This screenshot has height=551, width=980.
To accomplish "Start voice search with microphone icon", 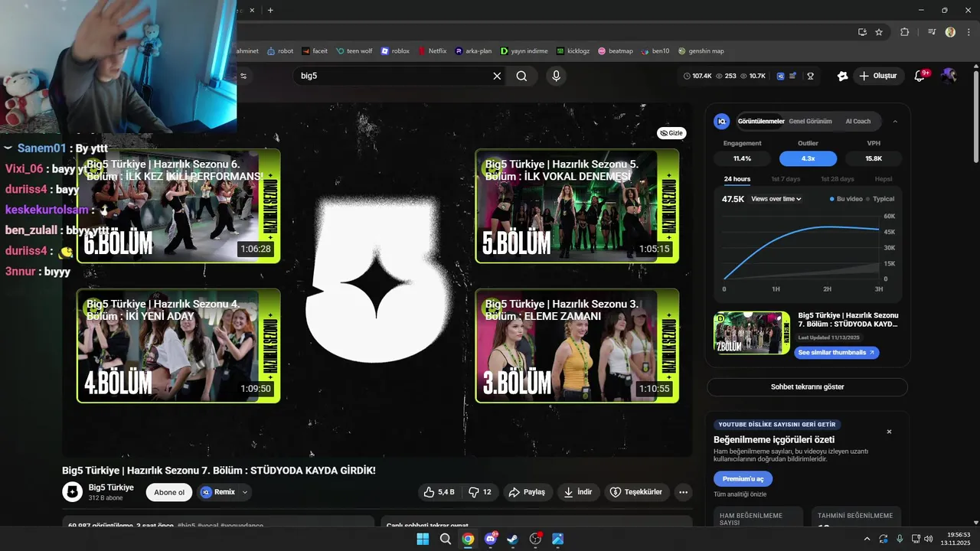I will click(557, 76).
